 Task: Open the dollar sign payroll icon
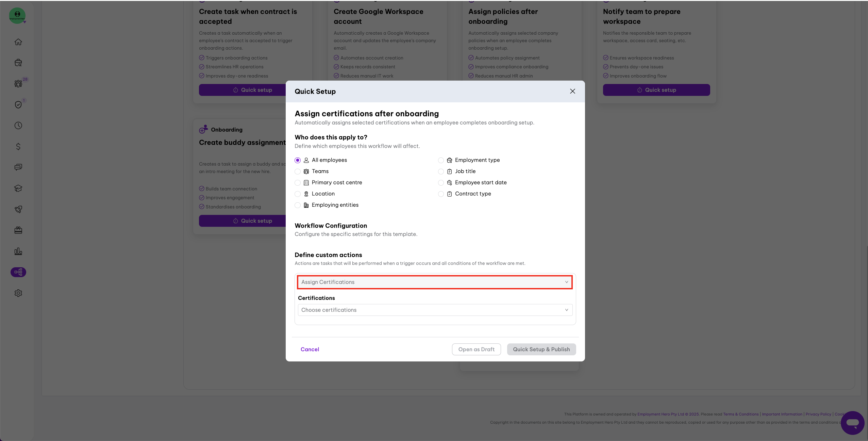pyautogui.click(x=18, y=147)
